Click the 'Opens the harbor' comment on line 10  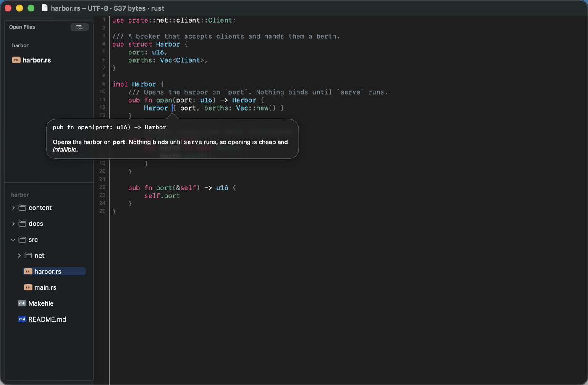(x=258, y=92)
